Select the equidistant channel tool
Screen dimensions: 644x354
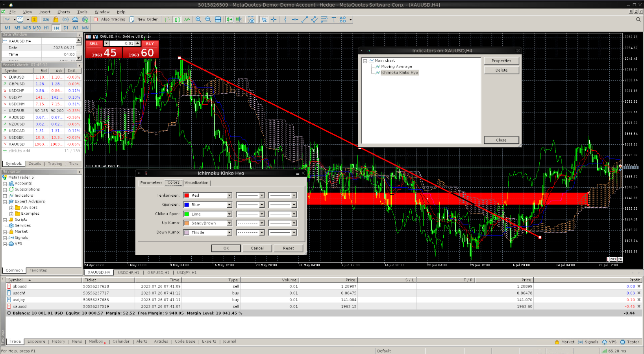pyautogui.click(x=314, y=19)
